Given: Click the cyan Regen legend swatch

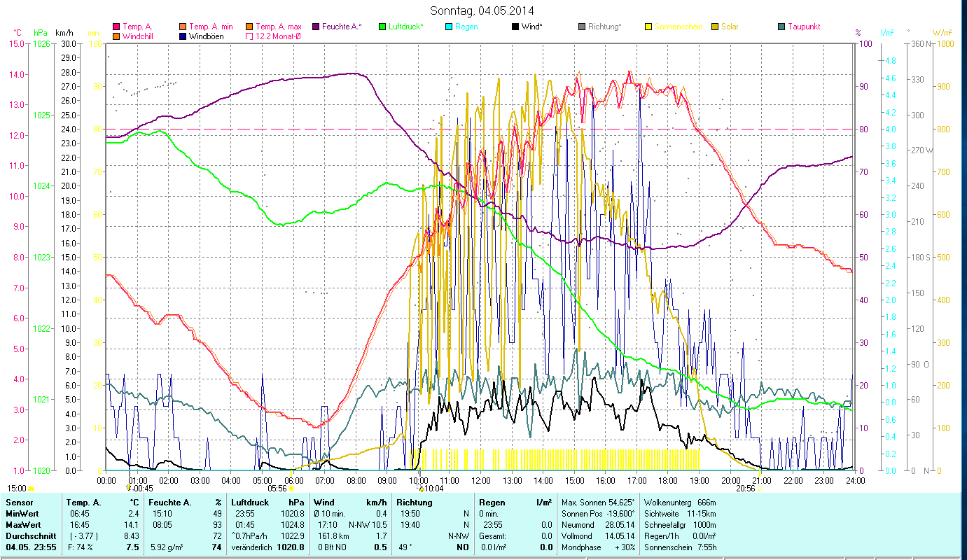Looking at the screenshot, I should click(x=449, y=27).
